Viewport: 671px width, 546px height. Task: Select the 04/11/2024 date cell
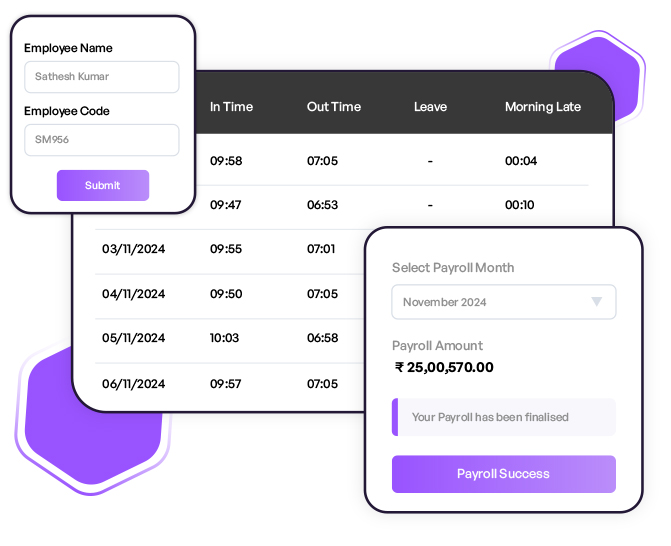[134, 294]
